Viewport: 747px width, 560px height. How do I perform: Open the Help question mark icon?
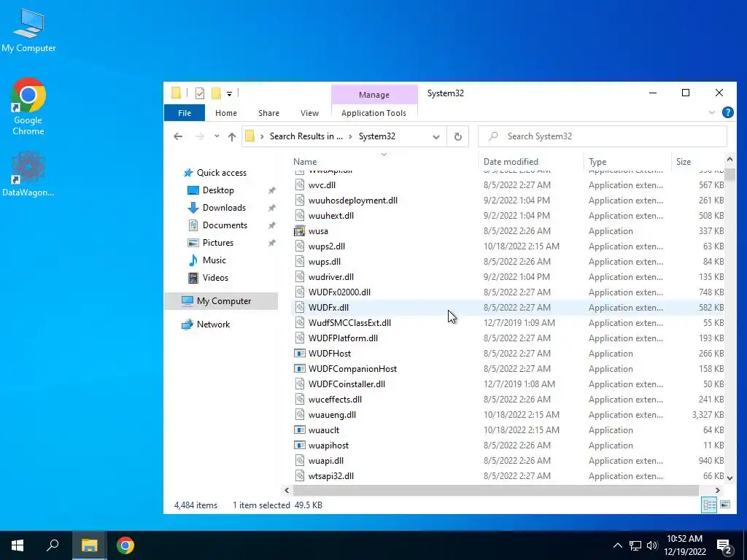pyautogui.click(x=727, y=112)
